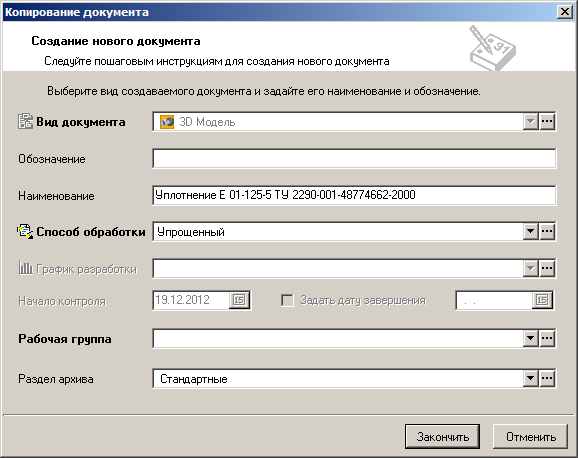Expand the Вид документа dropdown arrow
Screen dimensions: 578x458
pyautogui.click(x=530, y=121)
